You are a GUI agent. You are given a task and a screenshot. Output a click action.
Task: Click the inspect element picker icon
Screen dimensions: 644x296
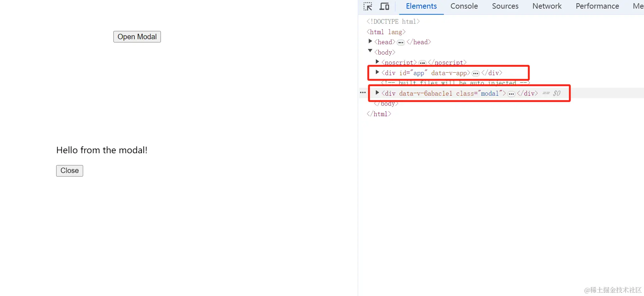point(368,6)
